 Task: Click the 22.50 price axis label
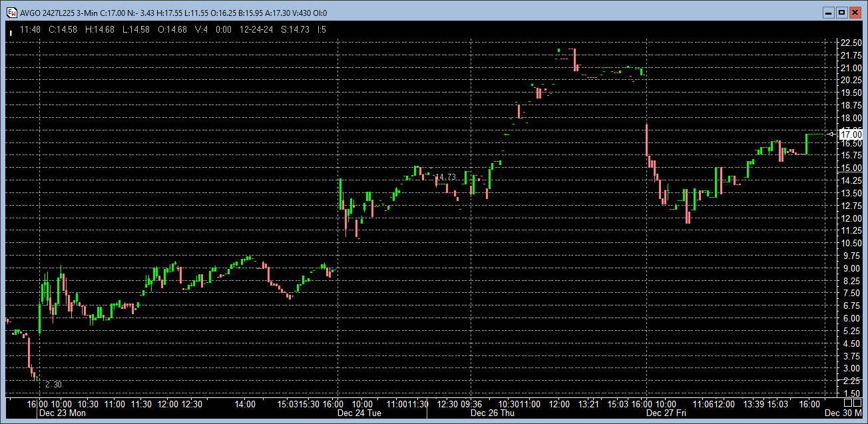[x=851, y=43]
